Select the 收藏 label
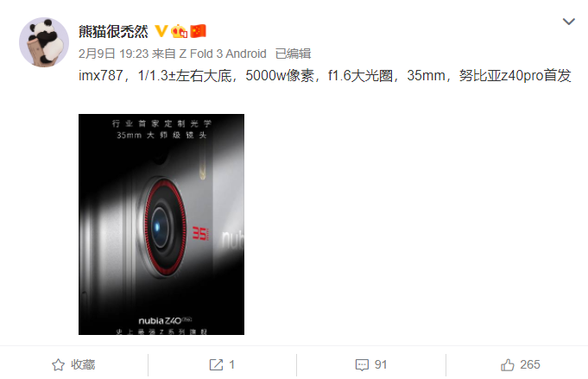The image size is (588, 379). (x=83, y=364)
